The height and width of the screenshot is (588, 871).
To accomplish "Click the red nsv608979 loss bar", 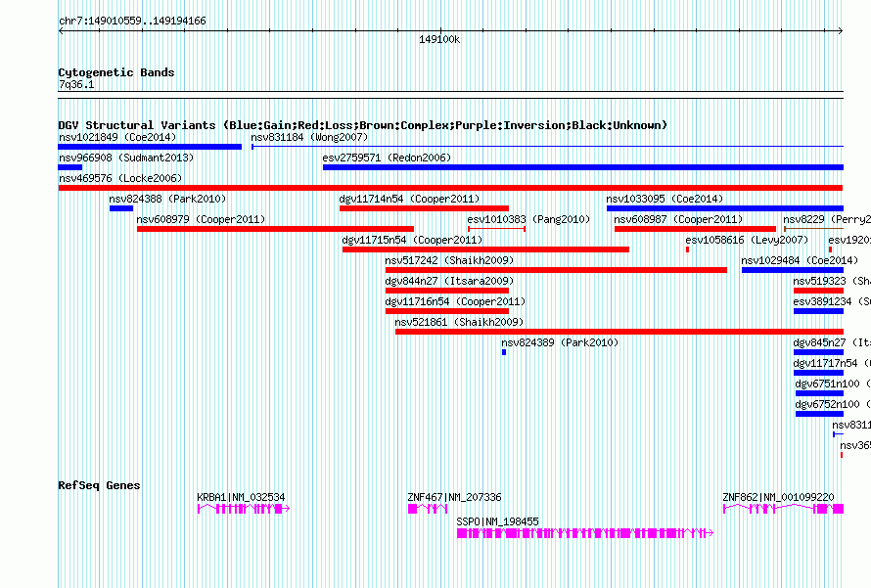I will (276, 229).
